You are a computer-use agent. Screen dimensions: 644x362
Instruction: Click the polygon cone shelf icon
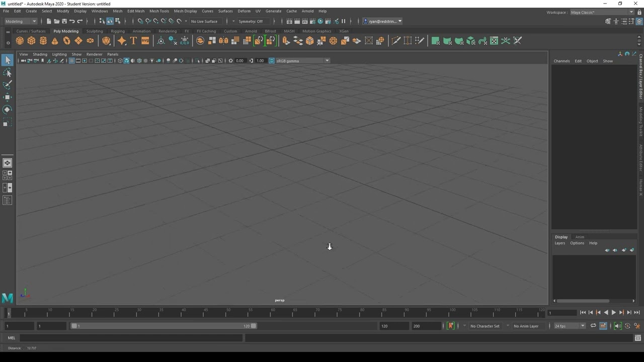click(55, 41)
